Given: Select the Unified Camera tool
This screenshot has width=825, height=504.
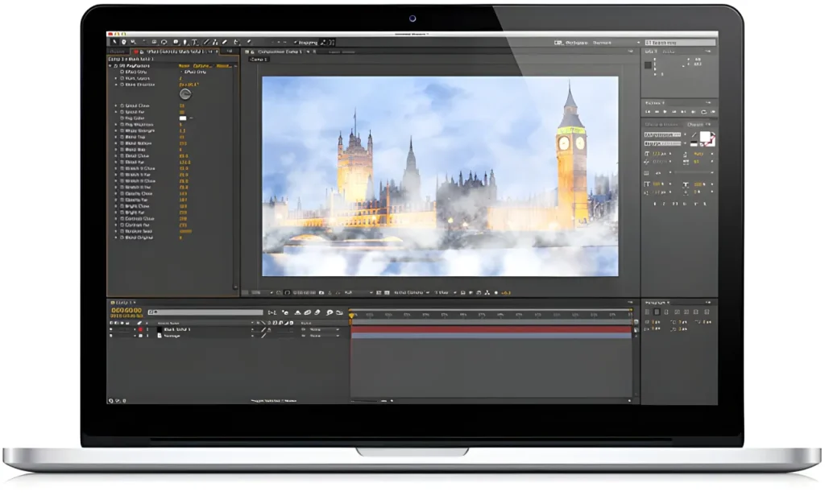Looking at the screenshot, I should pos(154,42).
